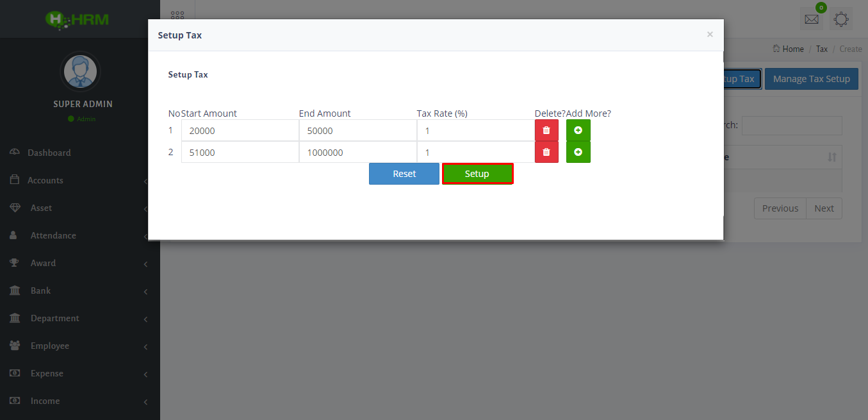Open the mail envelope notifications icon
868x420 pixels.
click(812, 19)
